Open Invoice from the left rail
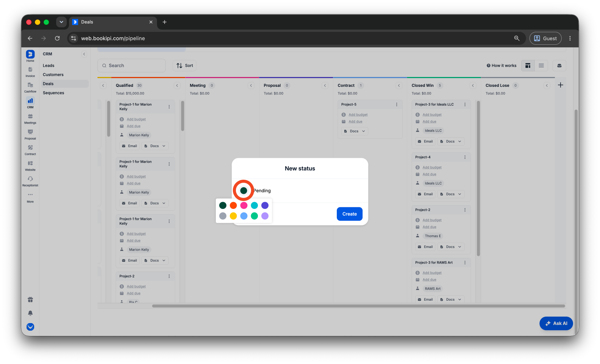Screen dimensions: 600x364 click(30, 72)
